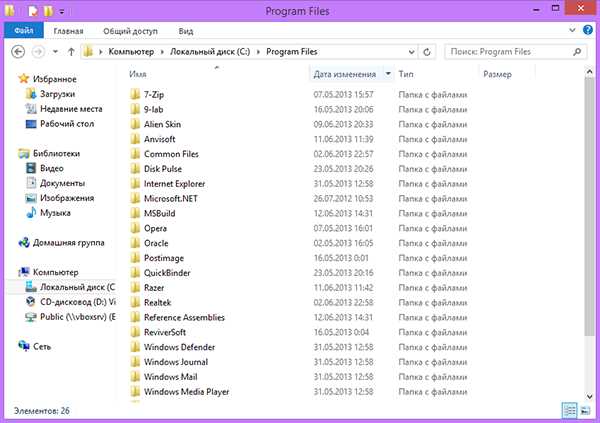
Task: Click the scrollbar up arrow of file list
Action: [590, 71]
